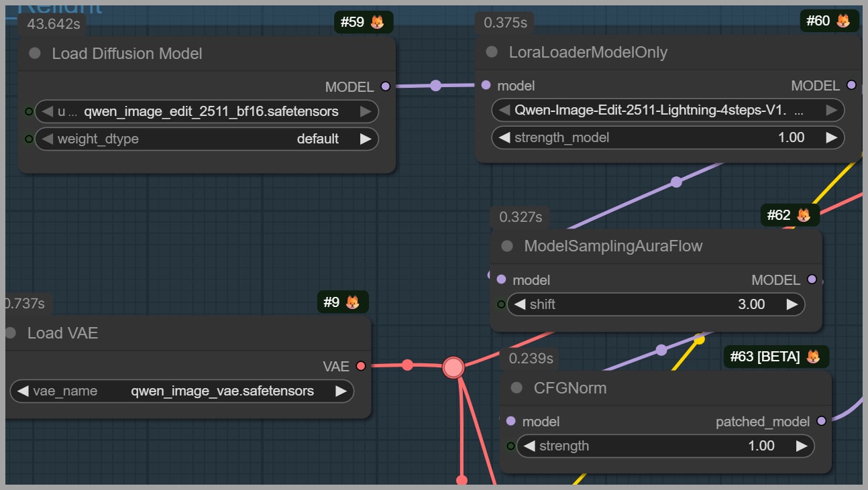Decrease strength_model with left arrow

click(504, 137)
